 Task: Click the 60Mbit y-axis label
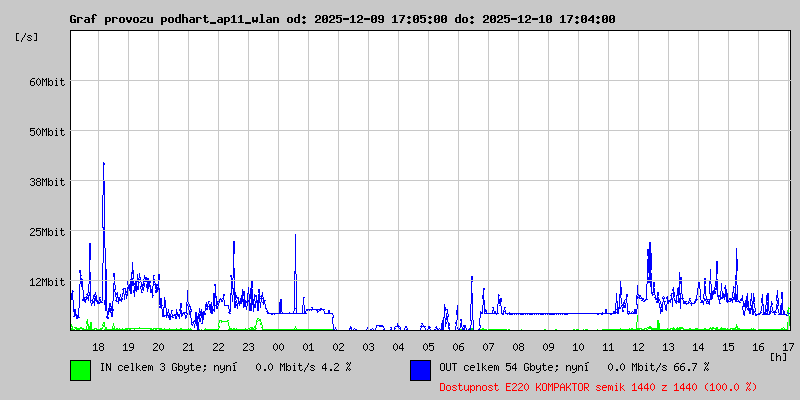coord(47,82)
